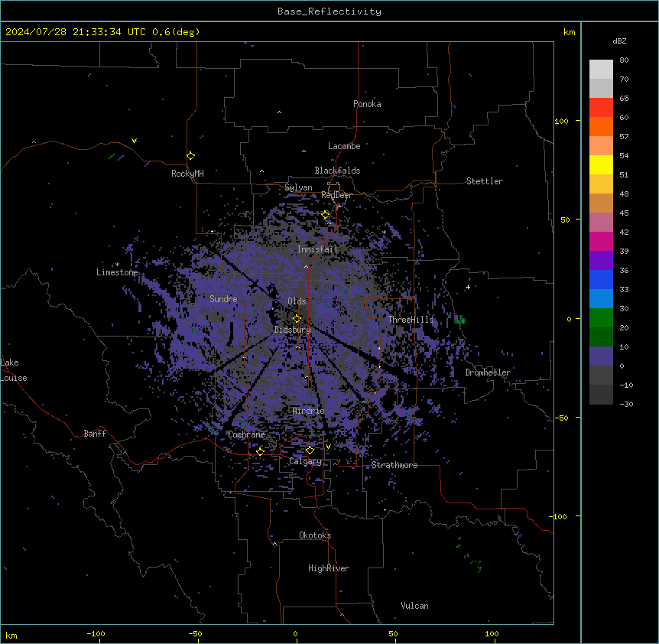Click the Olds city label
Screen dimensions: 659x644
(x=297, y=301)
